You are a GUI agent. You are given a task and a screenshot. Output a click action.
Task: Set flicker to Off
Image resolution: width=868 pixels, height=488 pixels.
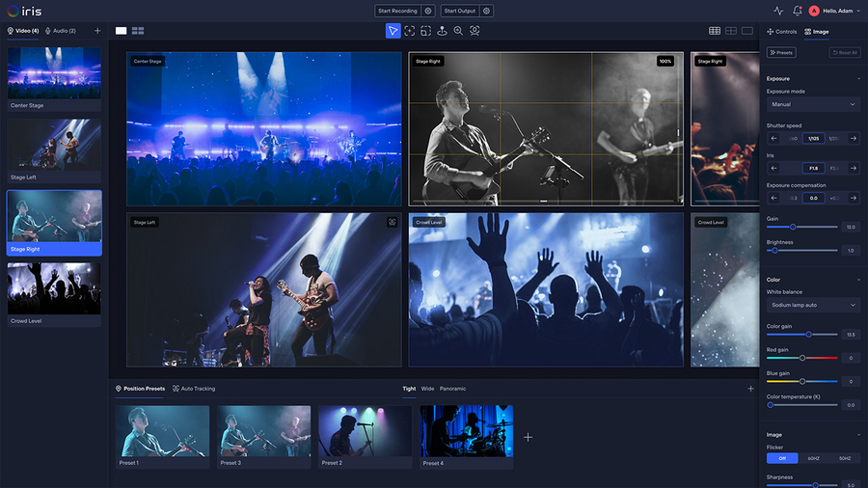click(782, 458)
